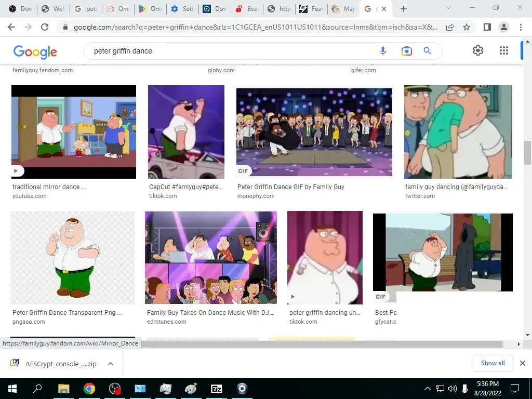
Task: Open the Family Guy DJ dance music image
Action: pyautogui.click(x=211, y=258)
